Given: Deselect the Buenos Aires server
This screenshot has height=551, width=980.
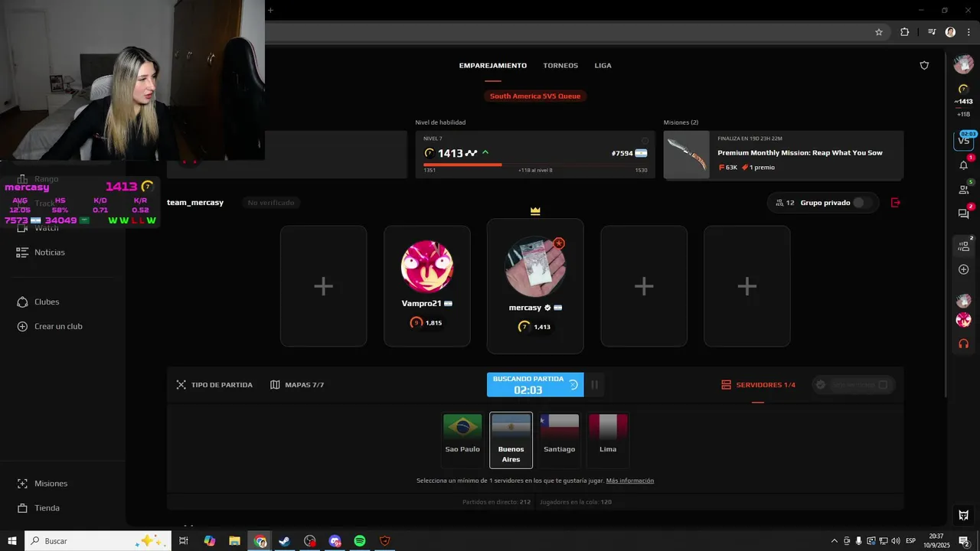Looking at the screenshot, I should [511, 440].
